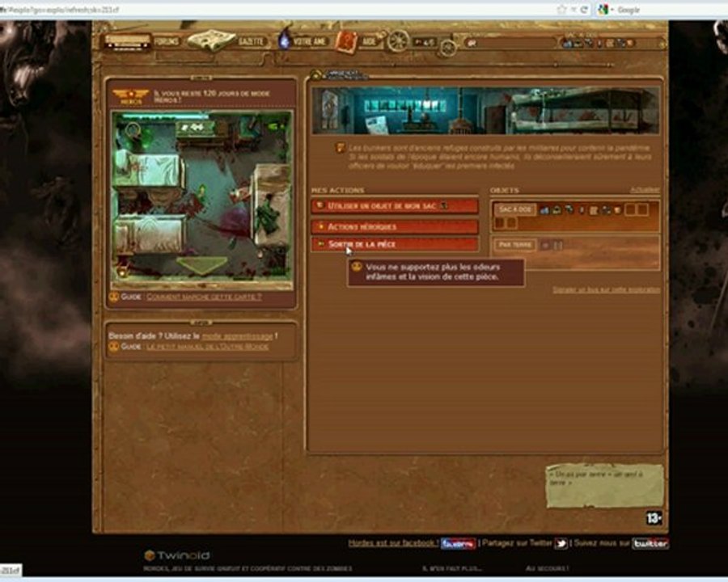Image resolution: width=728 pixels, height=582 pixels.
Task: Click the 'mode apprentissage' link
Action: coord(237,336)
